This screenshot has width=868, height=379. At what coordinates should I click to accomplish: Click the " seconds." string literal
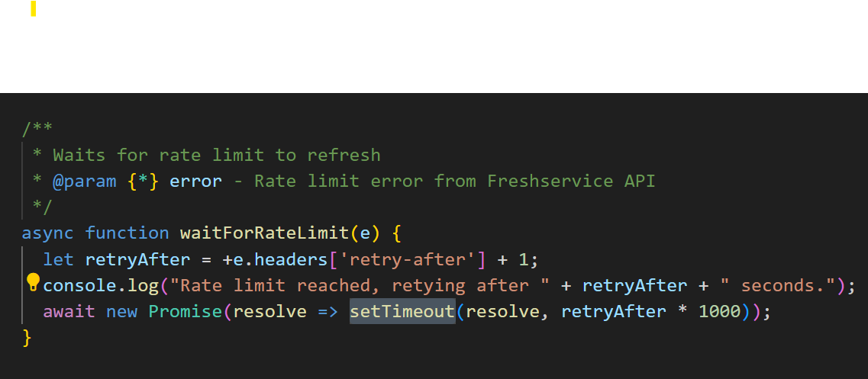pos(778,285)
